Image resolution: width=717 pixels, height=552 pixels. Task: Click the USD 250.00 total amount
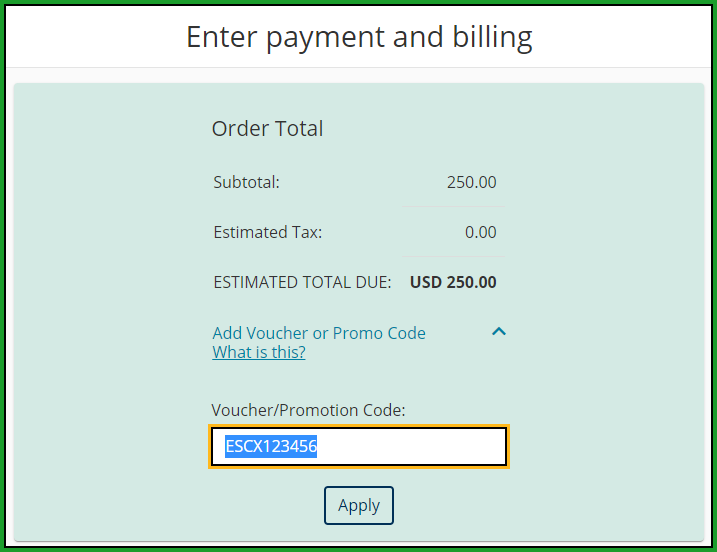tap(453, 282)
